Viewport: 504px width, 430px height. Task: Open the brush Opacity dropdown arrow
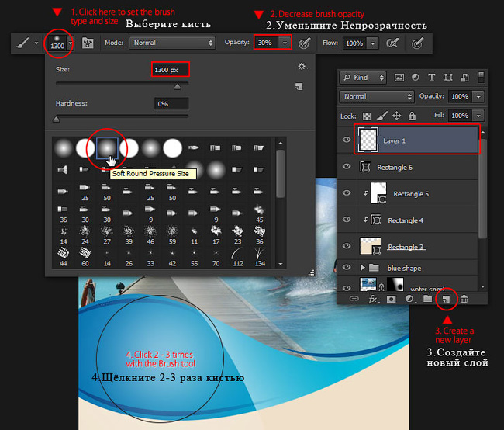click(285, 43)
